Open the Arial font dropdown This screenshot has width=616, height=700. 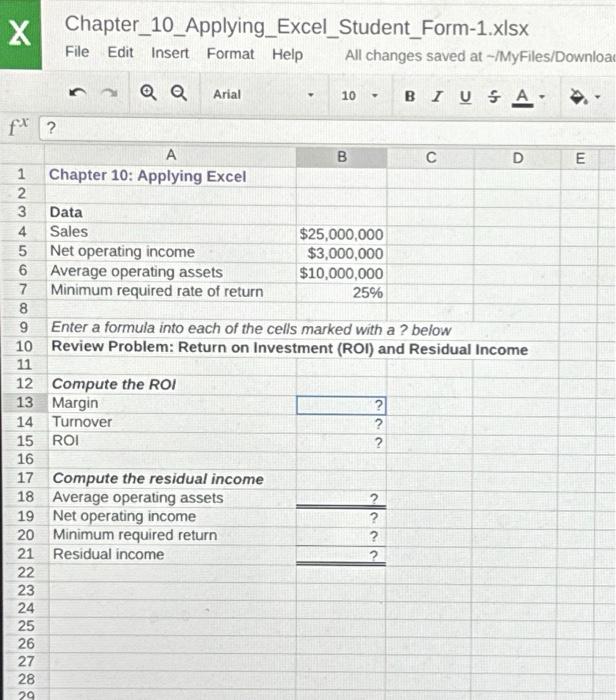pos(264,95)
